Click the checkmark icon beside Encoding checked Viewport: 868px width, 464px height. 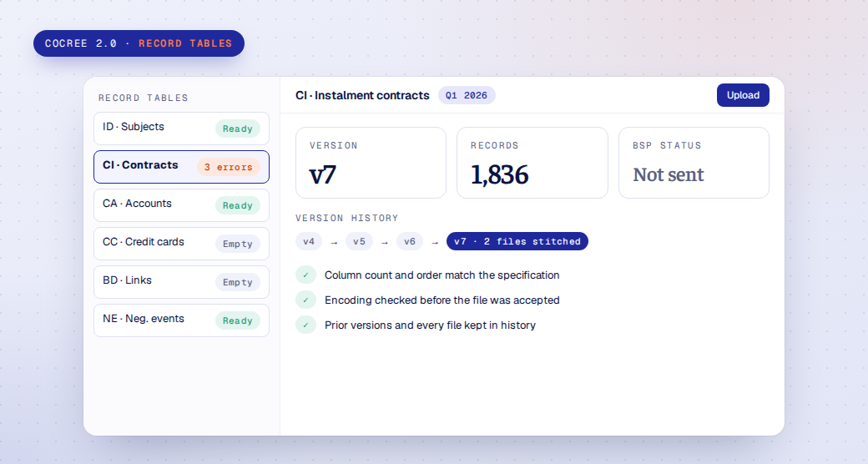305,300
